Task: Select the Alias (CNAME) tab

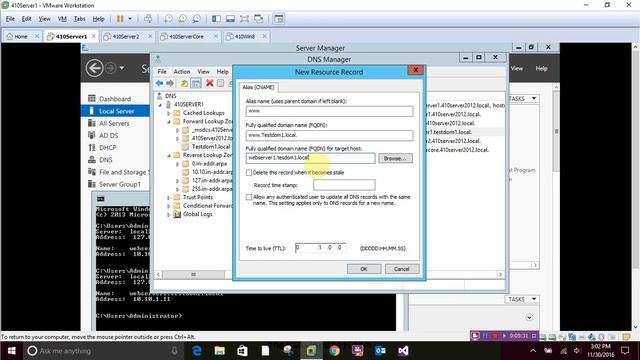Action: coord(258,87)
